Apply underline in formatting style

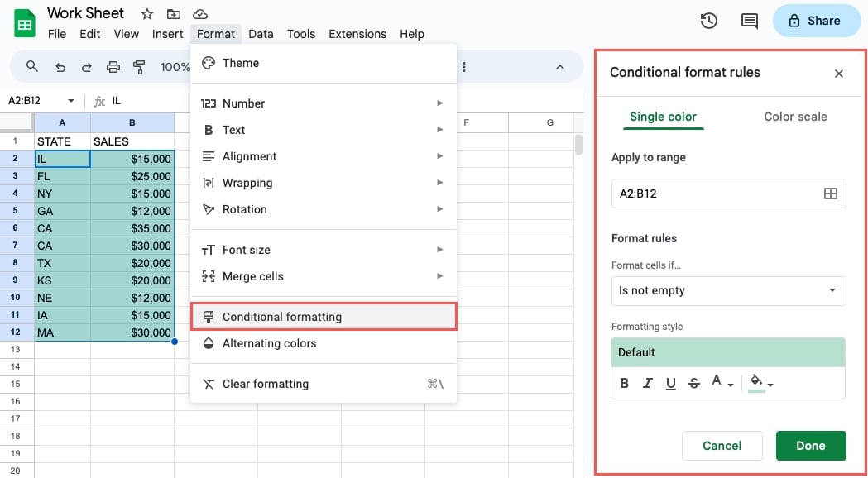(671, 383)
